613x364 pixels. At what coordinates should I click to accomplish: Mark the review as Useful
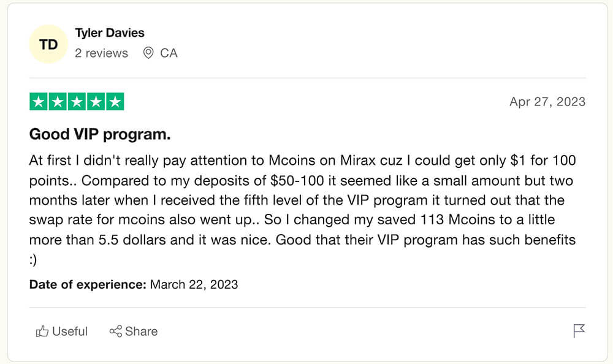pyautogui.click(x=62, y=331)
